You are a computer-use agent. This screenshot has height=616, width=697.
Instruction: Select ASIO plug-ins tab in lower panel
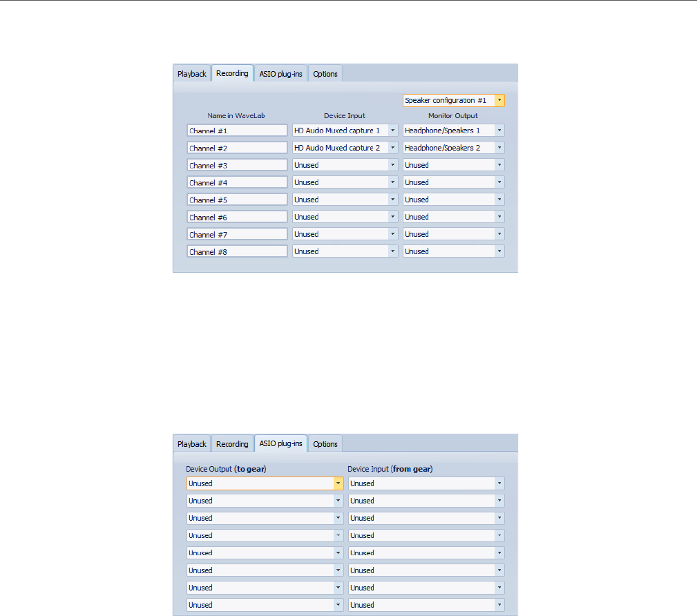[280, 443]
